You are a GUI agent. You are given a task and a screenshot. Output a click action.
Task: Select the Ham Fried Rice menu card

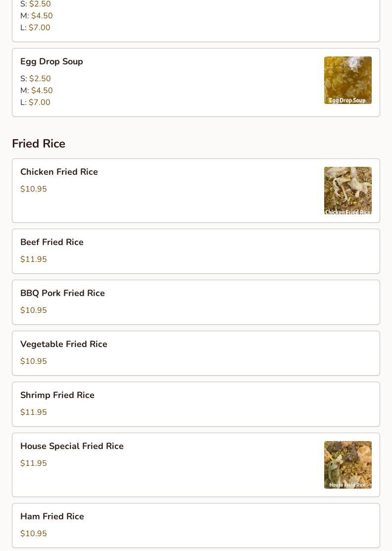[x=196, y=525]
